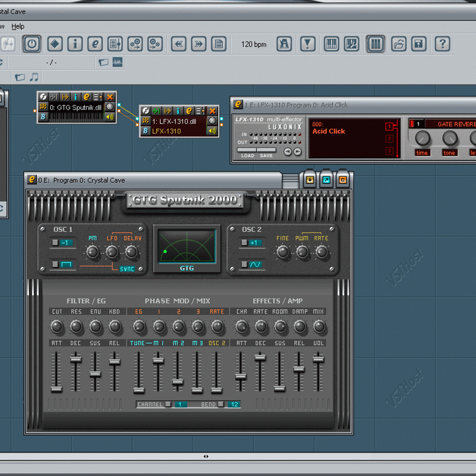The width and height of the screenshot is (476, 476).
Task: Click info icon on LFX-1310.dll module
Action: coord(178,111)
